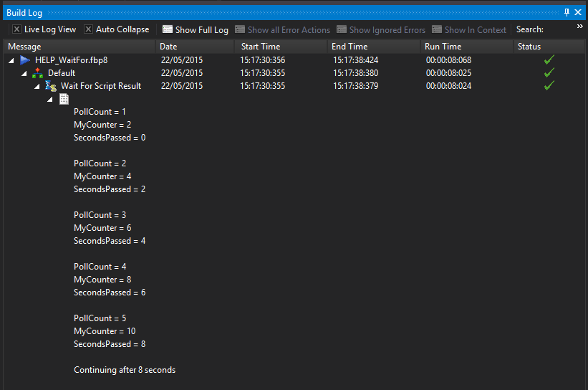Image resolution: width=588 pixels, height=390 pixels.
Task: Click 'Continuing after 8 seconds' log line
Action: pos(125,370)
